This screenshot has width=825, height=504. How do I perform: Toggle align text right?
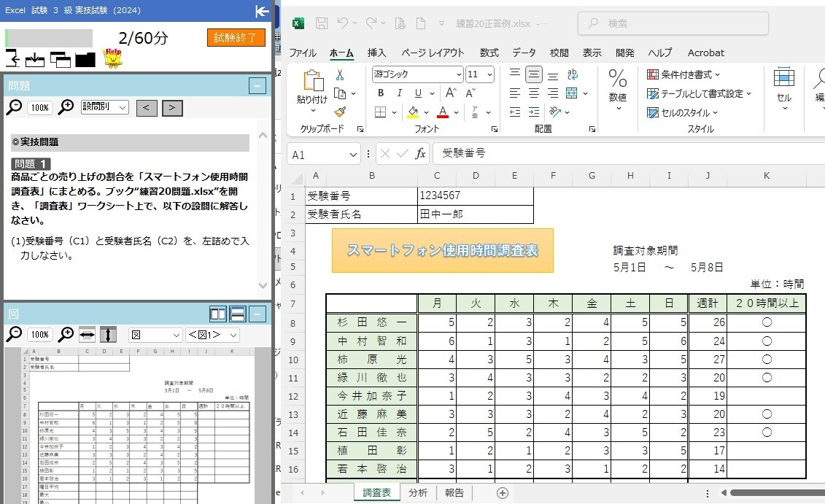point(552,93)
